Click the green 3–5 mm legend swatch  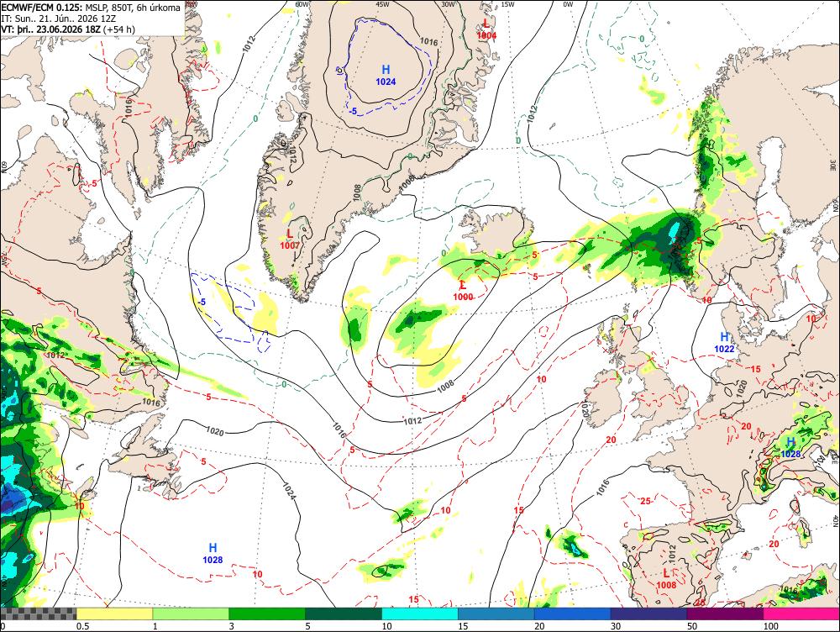pyautogui.click(x=267, y=614)
